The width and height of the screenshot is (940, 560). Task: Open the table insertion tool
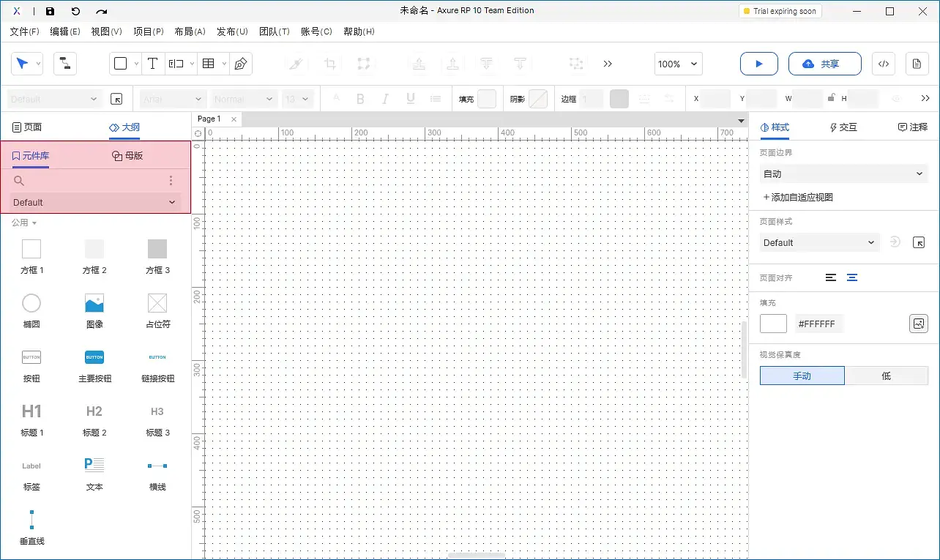pyautogui.click(x=207, y=64)
